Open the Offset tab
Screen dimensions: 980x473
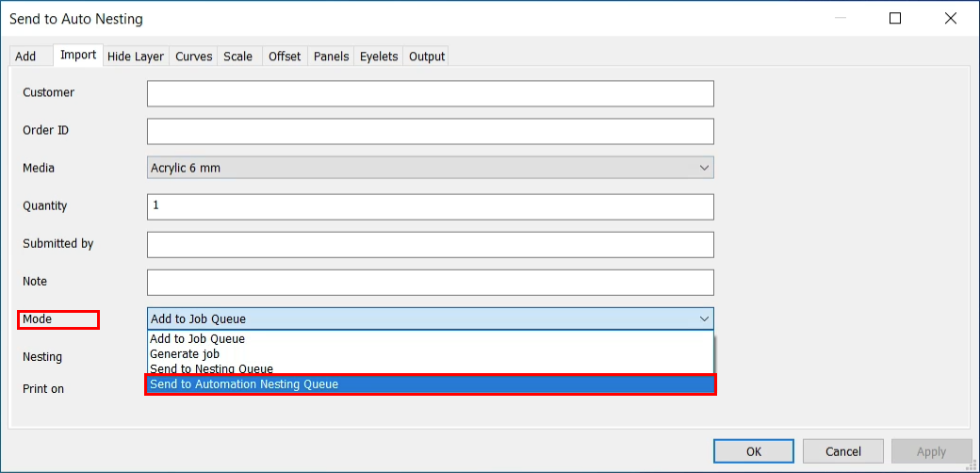tap(285, 57)
